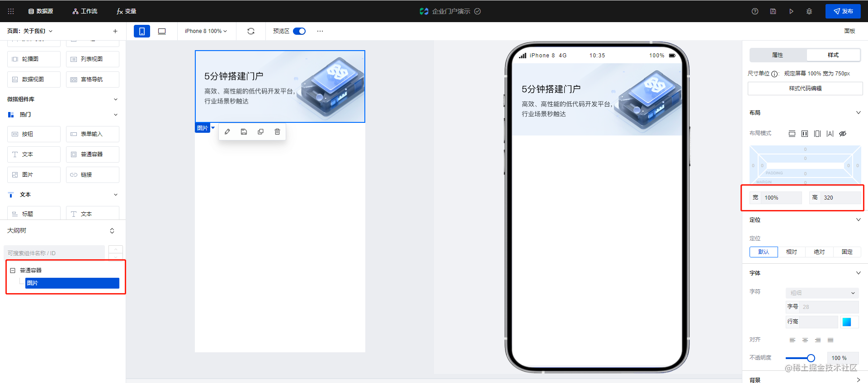The image size is (868, 383).
Task: Choose flex layout mode icon
Action: 805,134
